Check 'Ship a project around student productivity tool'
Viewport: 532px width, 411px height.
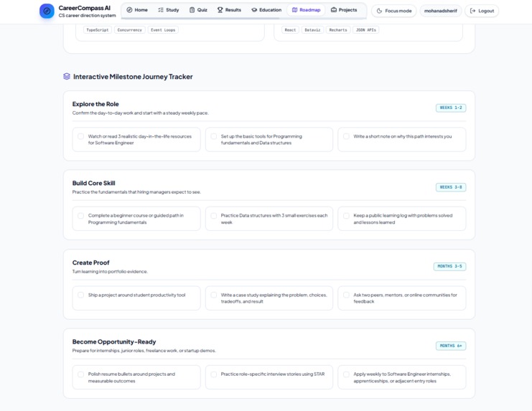(80, 295)
